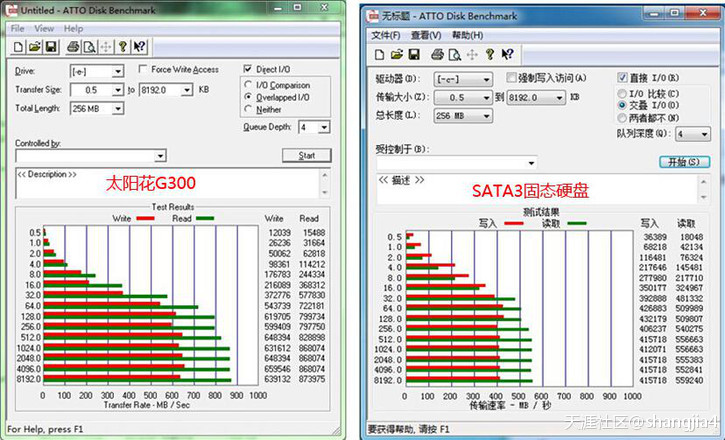Click 描述 box scrollbar down arrow
Image resolution: width=725 pixels, height=440 pixels.
point(703,197)
